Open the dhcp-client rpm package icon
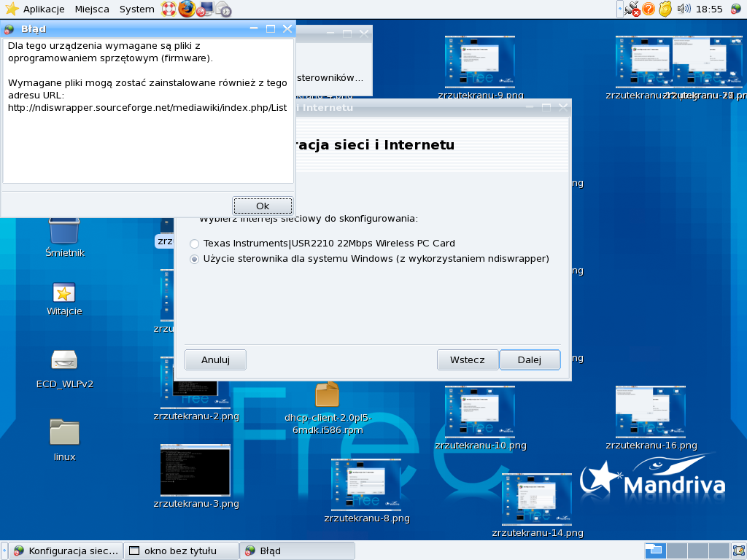This screenshot has height=560, width=747. pos(328,395)
